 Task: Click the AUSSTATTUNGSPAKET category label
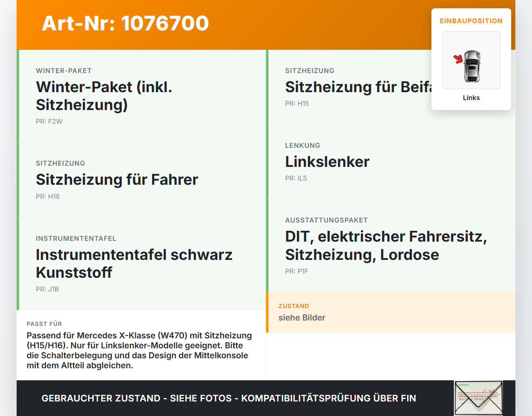(x=326, y=220)
